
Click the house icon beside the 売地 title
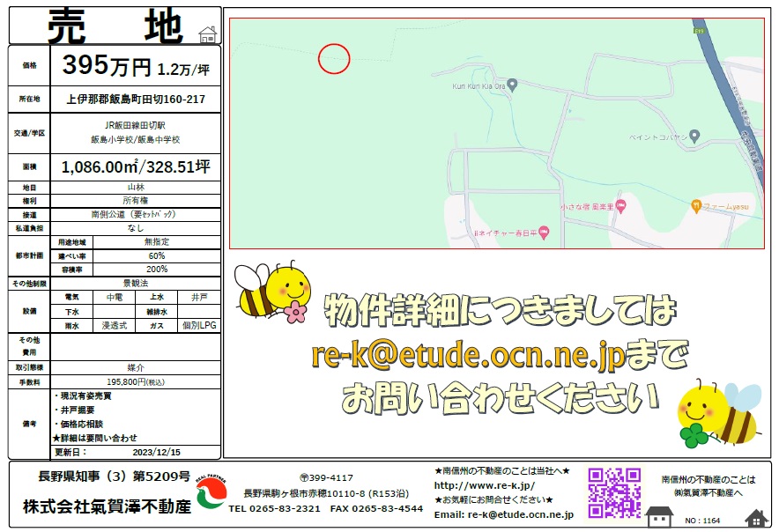pos(208,34)
